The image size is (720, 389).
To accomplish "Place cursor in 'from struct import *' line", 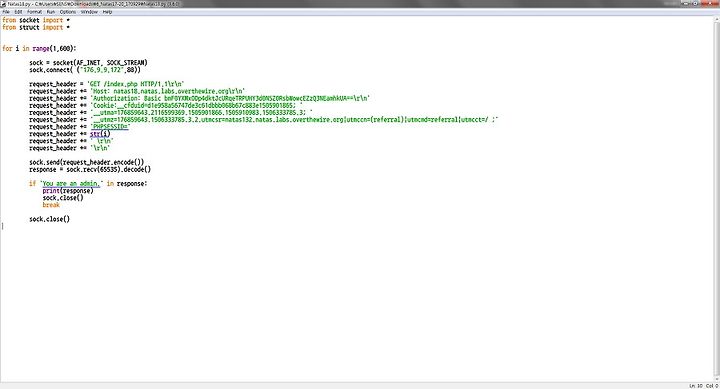I will pos(36,28).
